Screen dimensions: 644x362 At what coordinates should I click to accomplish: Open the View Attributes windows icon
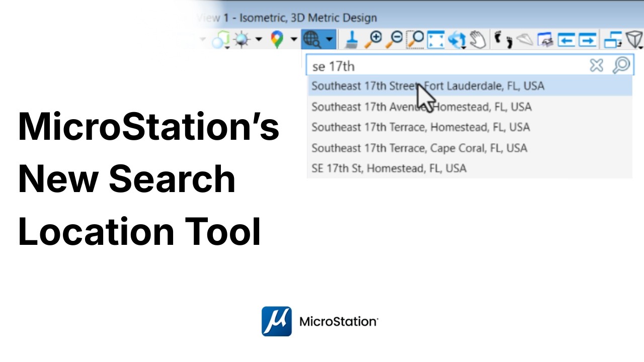coord(613,40)
